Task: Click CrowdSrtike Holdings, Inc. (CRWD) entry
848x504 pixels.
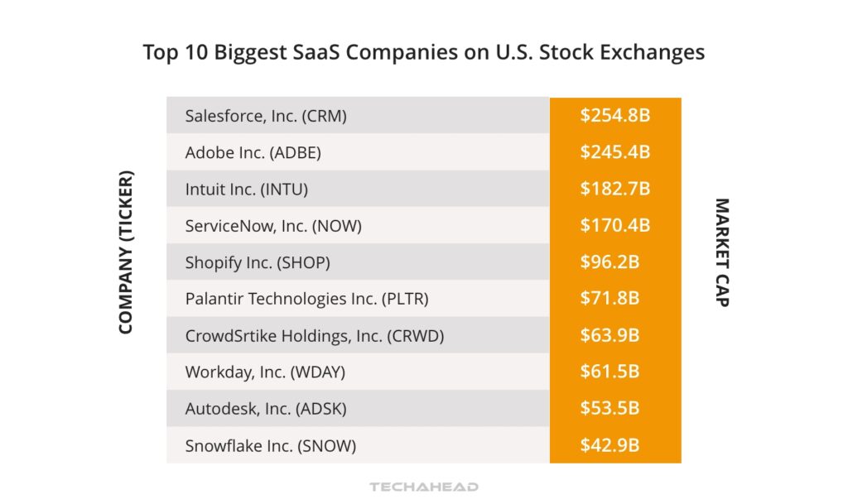Action: 314,336
